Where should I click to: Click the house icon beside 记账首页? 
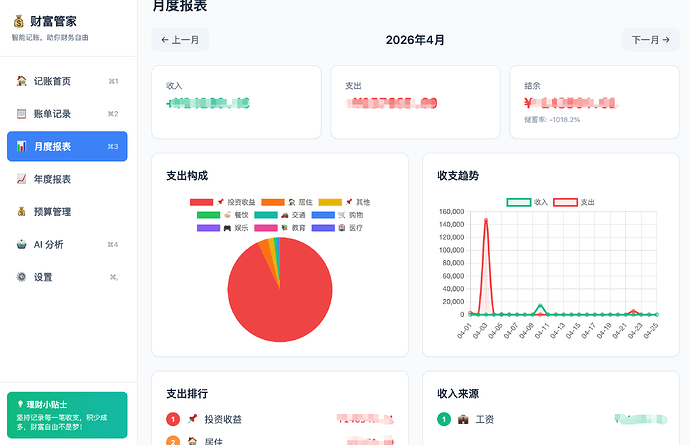pos(21,81)
